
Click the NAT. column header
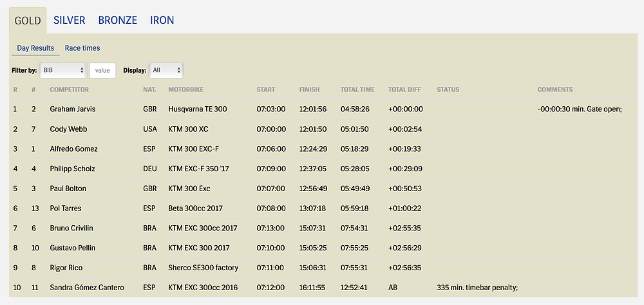pos(149,89)
